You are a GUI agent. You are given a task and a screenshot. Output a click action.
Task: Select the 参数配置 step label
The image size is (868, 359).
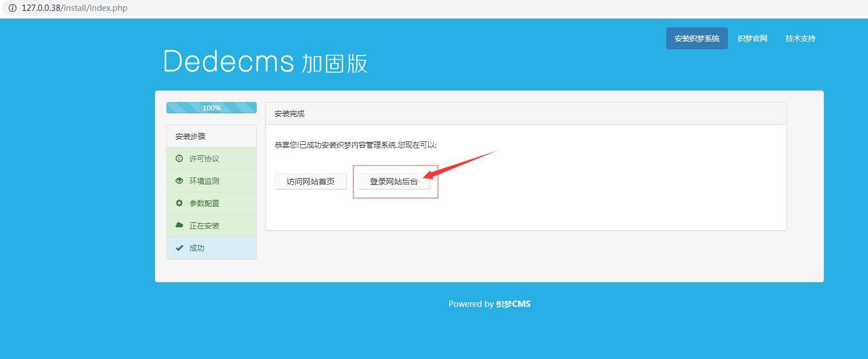click(x=204, y=203)
